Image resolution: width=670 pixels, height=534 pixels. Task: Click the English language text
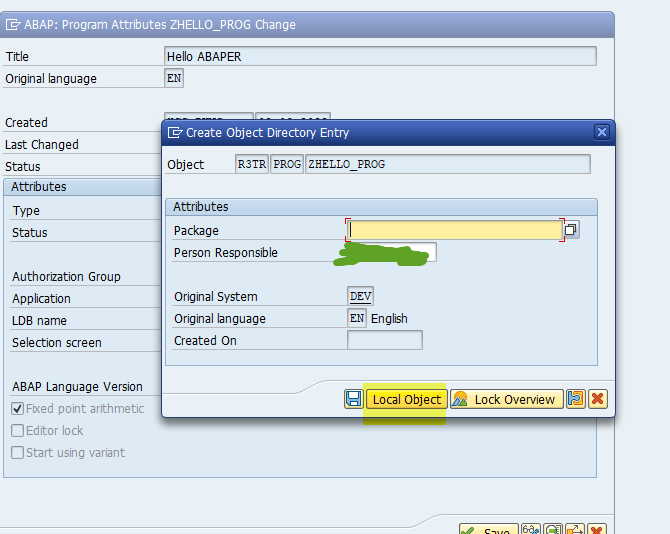point(389,319)
